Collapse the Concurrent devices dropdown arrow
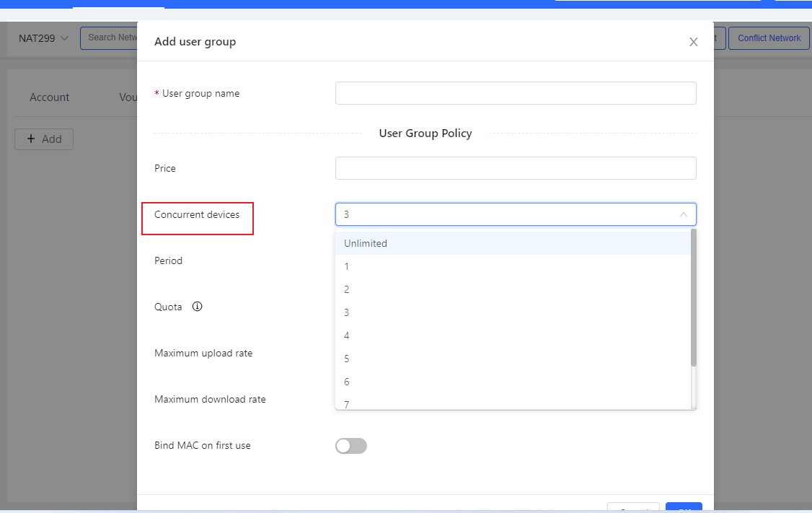812x513 pixels. coord(683,215)
